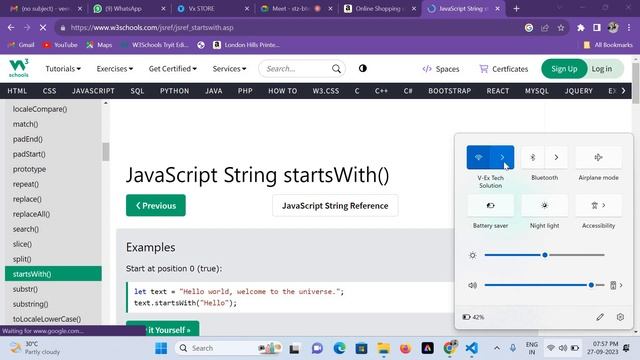640x360 pixels.
Task: Switch to Online Shopping browser tab
Action: [x=380, y=9]
